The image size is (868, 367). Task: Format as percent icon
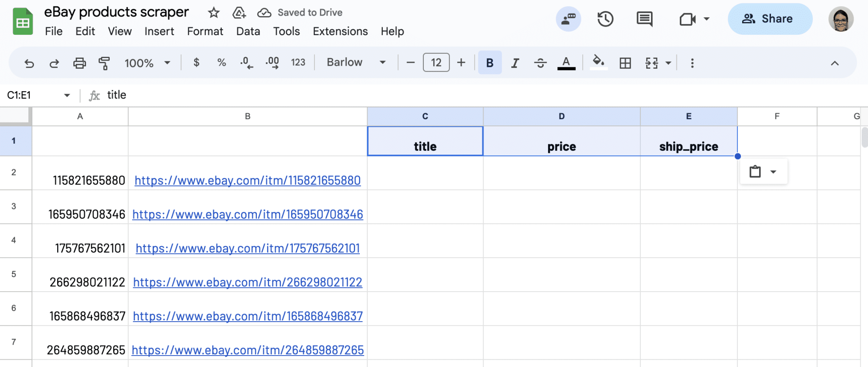221,63
